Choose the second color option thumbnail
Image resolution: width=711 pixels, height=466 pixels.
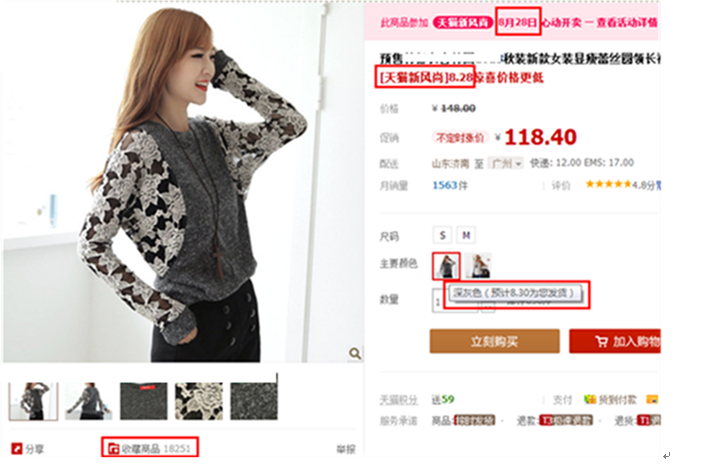(478, 266)
